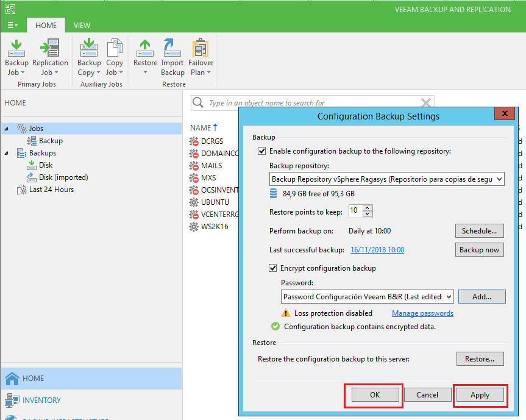
Task: Follow the Manage passwords link
Action: 422,313
